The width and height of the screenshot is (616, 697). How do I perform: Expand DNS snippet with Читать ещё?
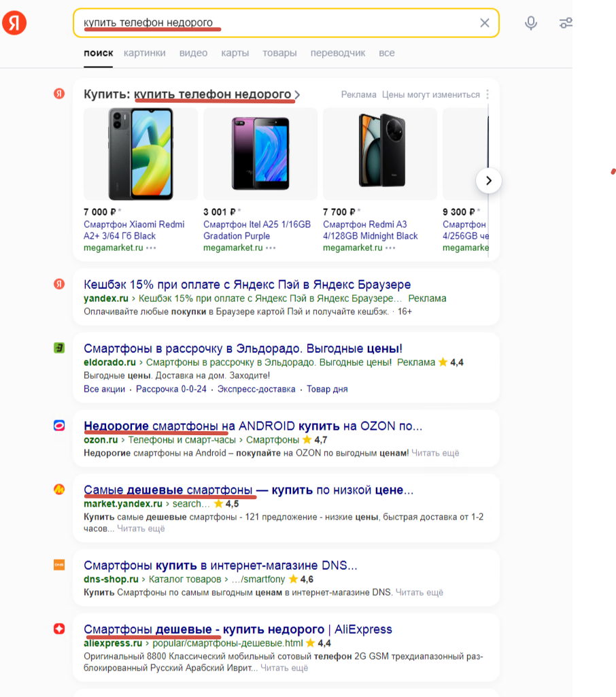click(420, 592)
